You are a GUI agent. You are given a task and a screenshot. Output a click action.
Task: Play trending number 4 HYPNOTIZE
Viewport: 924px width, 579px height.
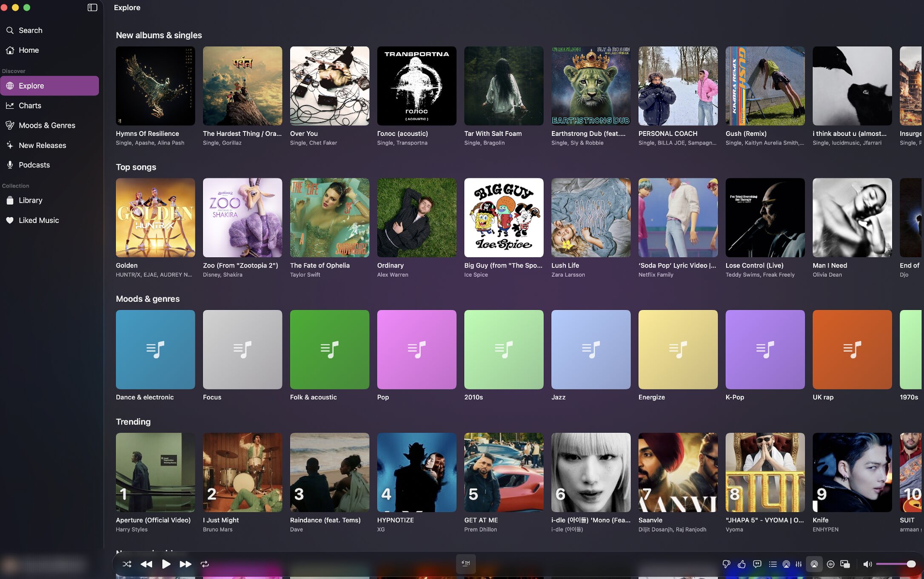tap(416, 472)
